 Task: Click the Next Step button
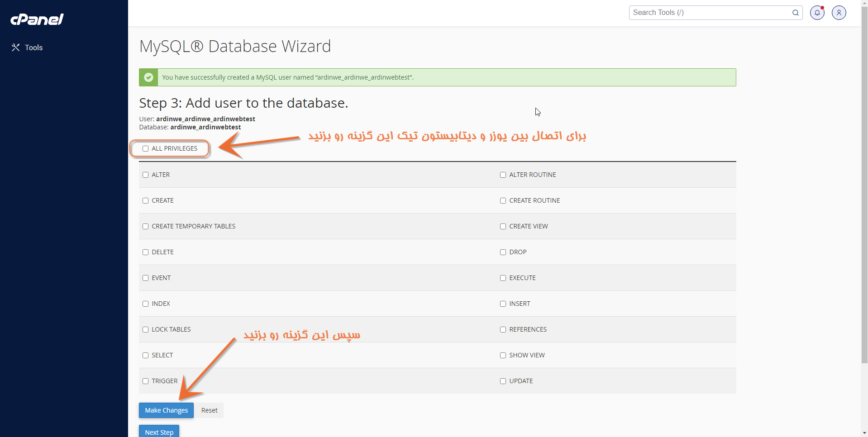tap(159, 431)
